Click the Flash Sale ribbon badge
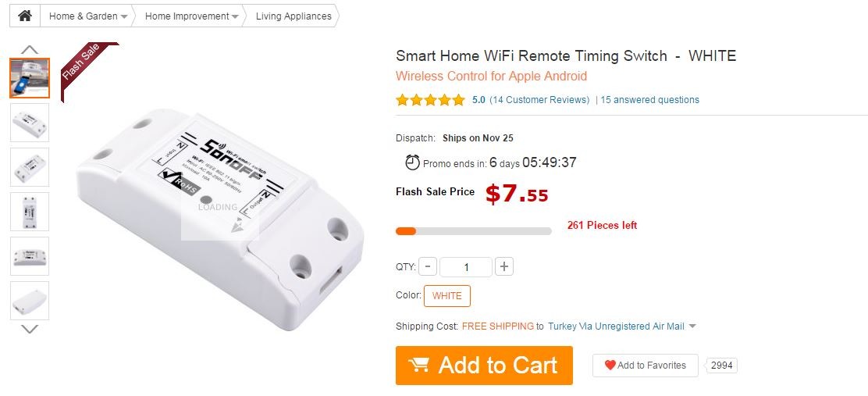The width and height of the screenshot is (868, 396). coord(84,65)
